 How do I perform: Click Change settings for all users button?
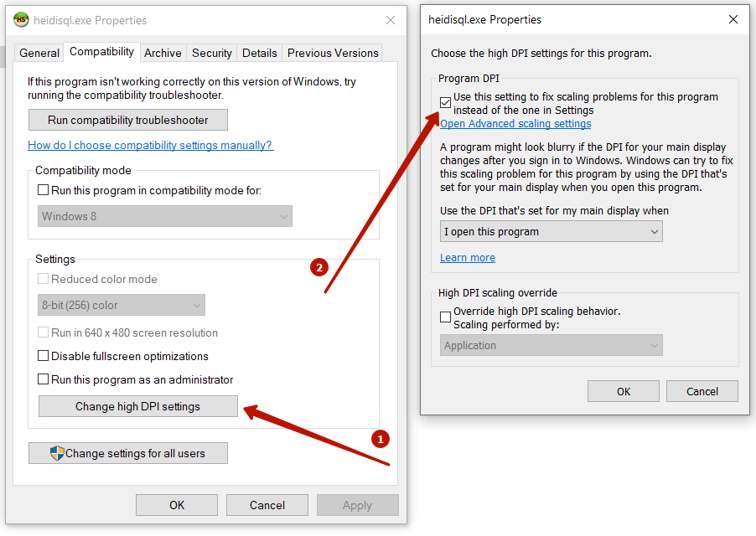point(127,453)
